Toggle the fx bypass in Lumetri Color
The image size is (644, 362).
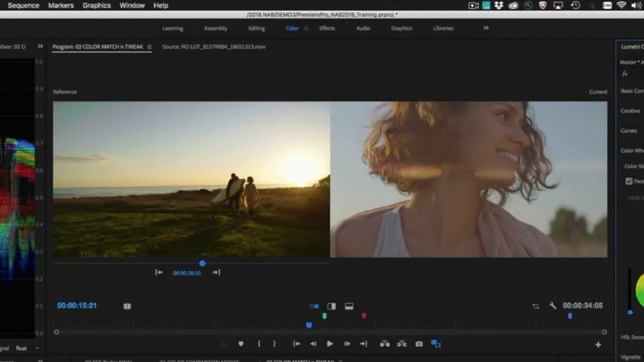pos(624,73)
